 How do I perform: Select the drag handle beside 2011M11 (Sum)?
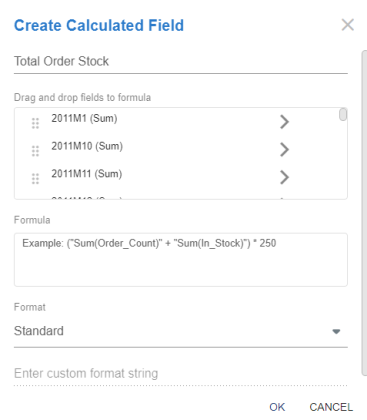[35, 179]
